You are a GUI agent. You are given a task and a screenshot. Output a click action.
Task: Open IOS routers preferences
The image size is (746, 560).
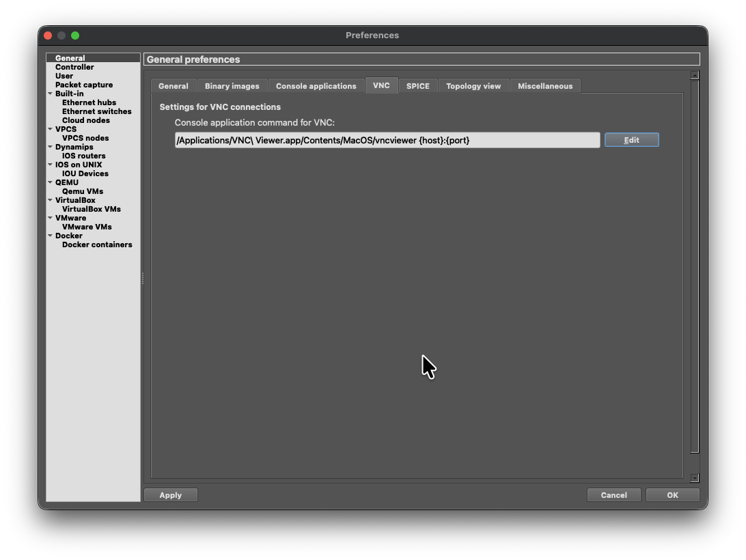pyautogui.click(x=83, y=156)
